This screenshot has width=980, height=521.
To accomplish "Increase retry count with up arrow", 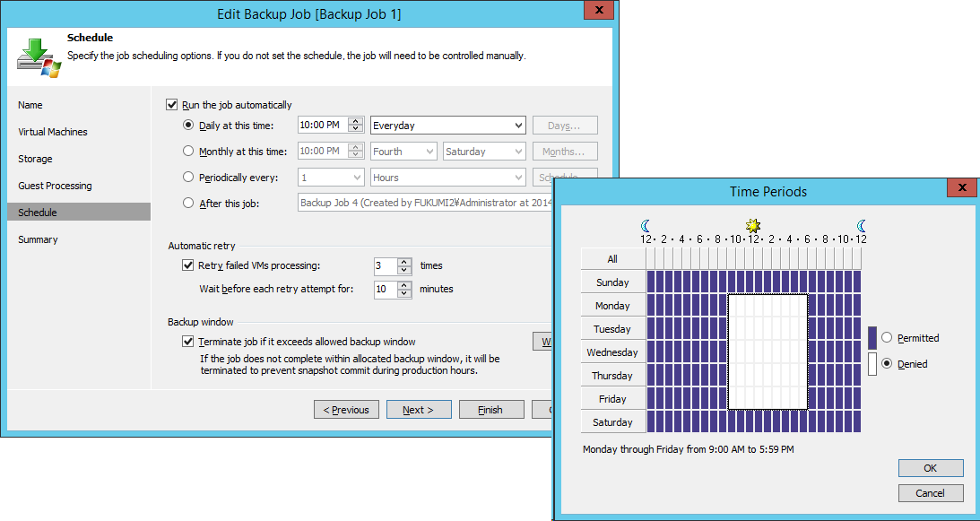I will 404,262.
